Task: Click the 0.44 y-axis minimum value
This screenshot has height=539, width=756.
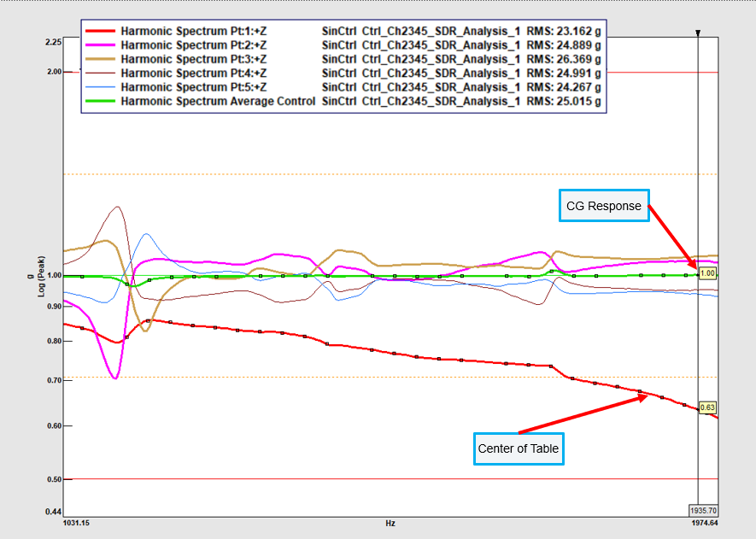Action: (53, 512)
